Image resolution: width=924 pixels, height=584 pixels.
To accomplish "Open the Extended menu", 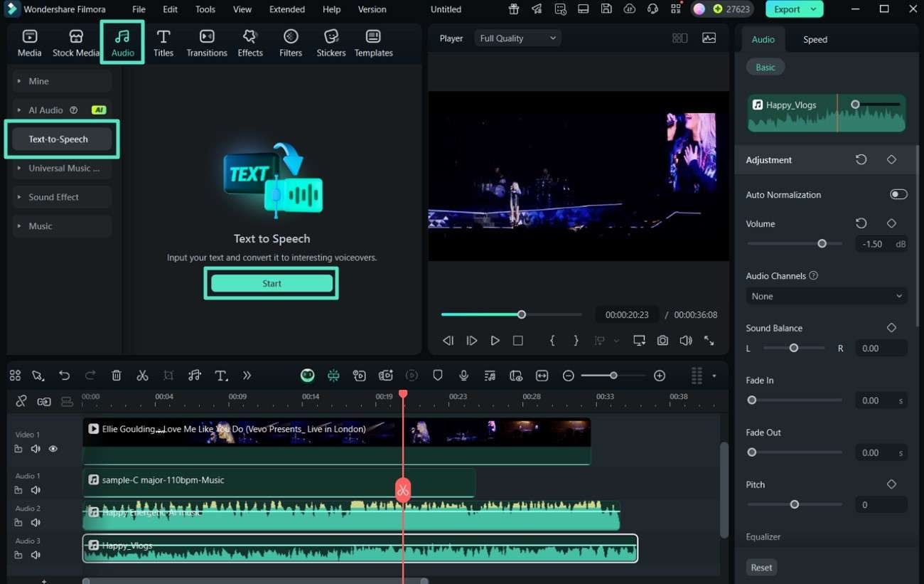I will pyautogui.click(x=287, y=9).
